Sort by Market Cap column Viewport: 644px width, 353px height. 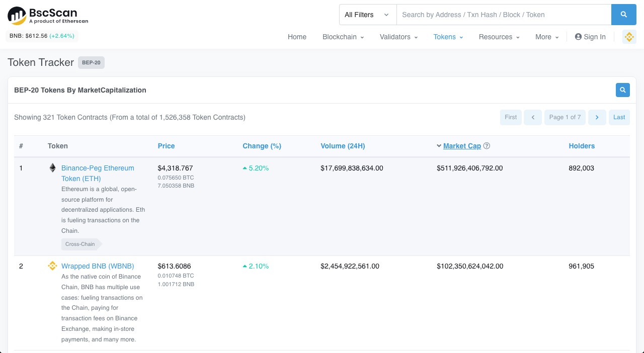click(x=462, y=146)
